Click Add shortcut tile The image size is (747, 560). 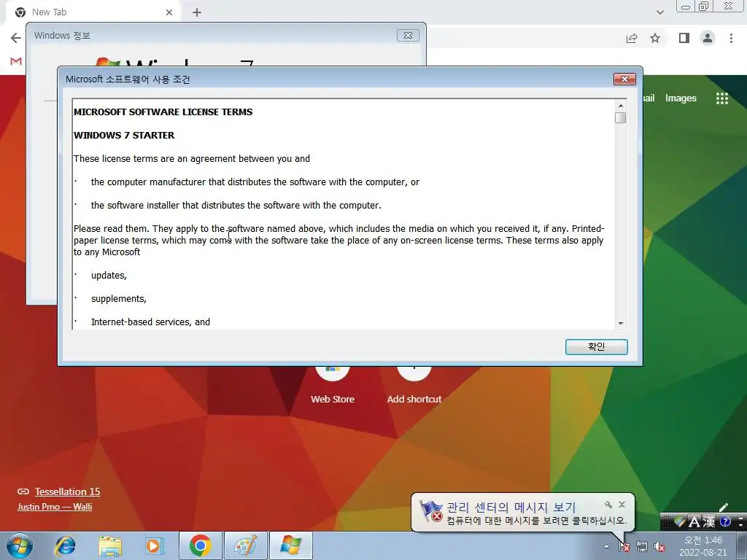coord(414,386)
